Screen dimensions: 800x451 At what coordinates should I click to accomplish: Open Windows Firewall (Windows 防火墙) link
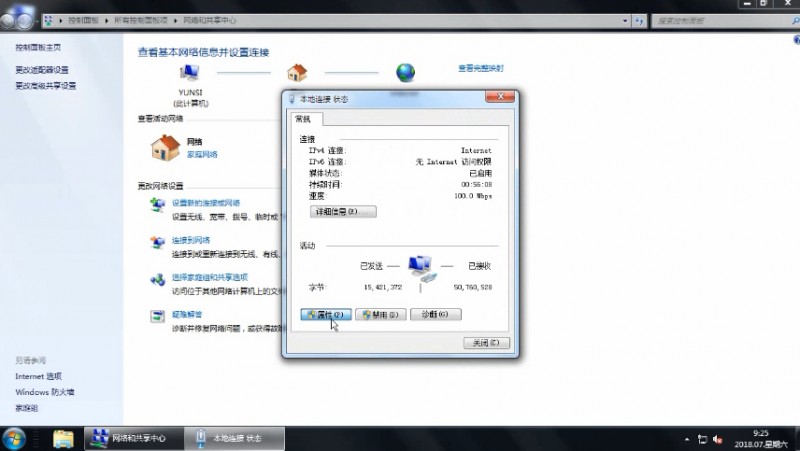tap(45, 392)
